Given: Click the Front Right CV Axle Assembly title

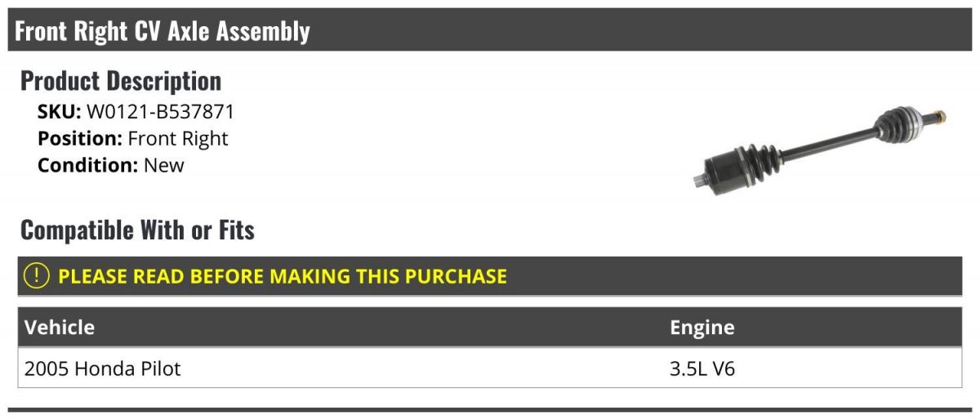Looking at the screenshot, I should [x=163, y=31].
